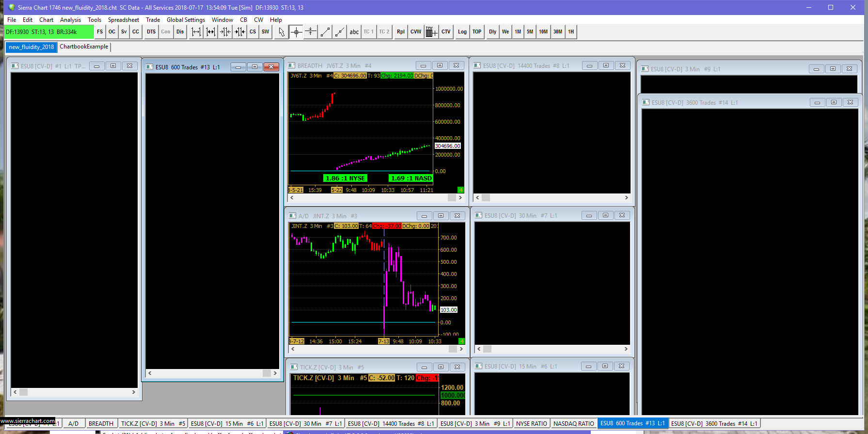Click the SW toolbar button
868x434 pixels.
266,32
